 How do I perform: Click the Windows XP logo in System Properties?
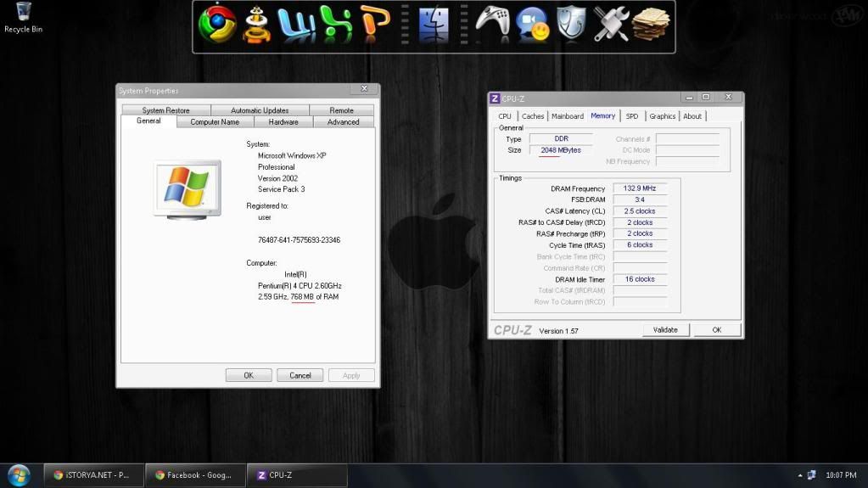click(188, 189)
